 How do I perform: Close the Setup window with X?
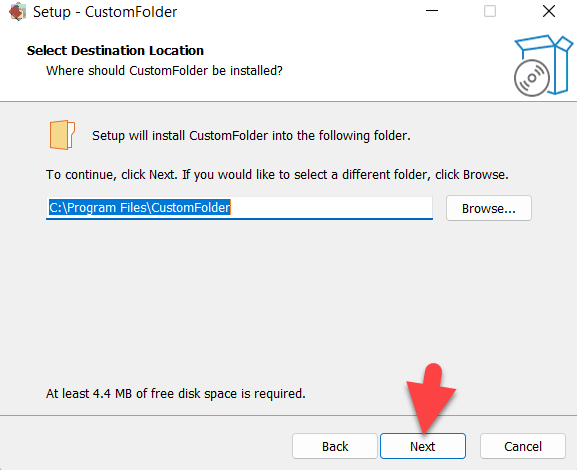(549, 11)
